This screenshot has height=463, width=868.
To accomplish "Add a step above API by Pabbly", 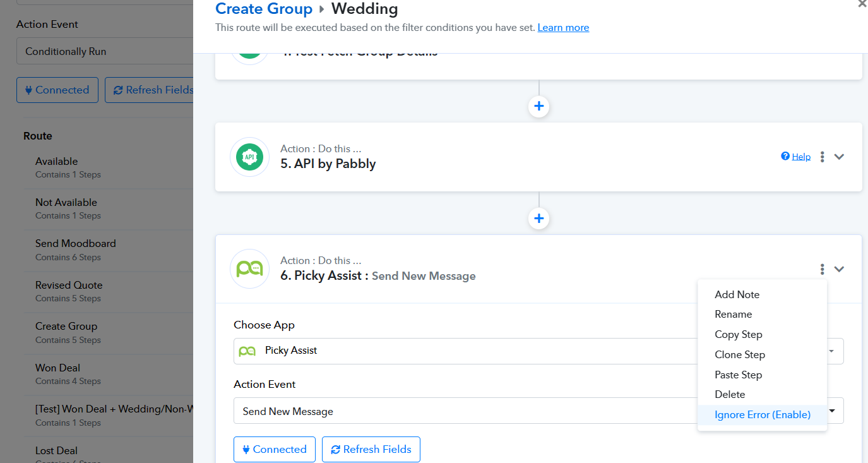I will 538,106.
